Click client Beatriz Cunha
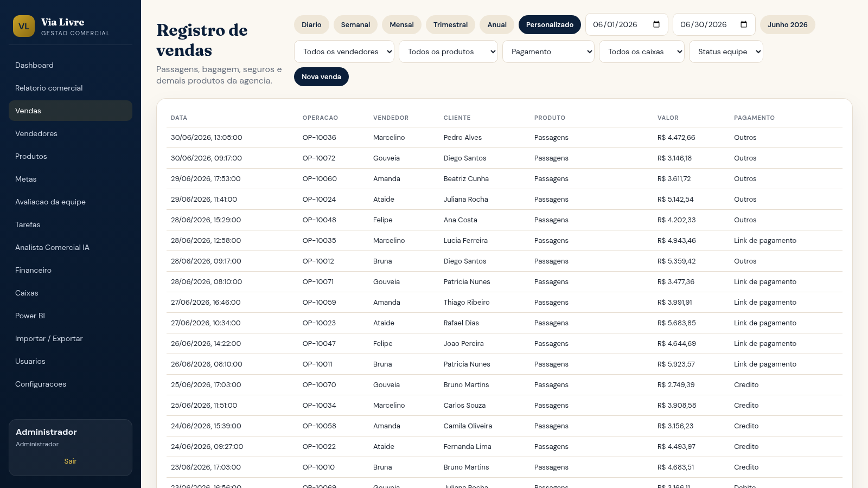Screen dimensions: 868x488 [x=466, y=179]
